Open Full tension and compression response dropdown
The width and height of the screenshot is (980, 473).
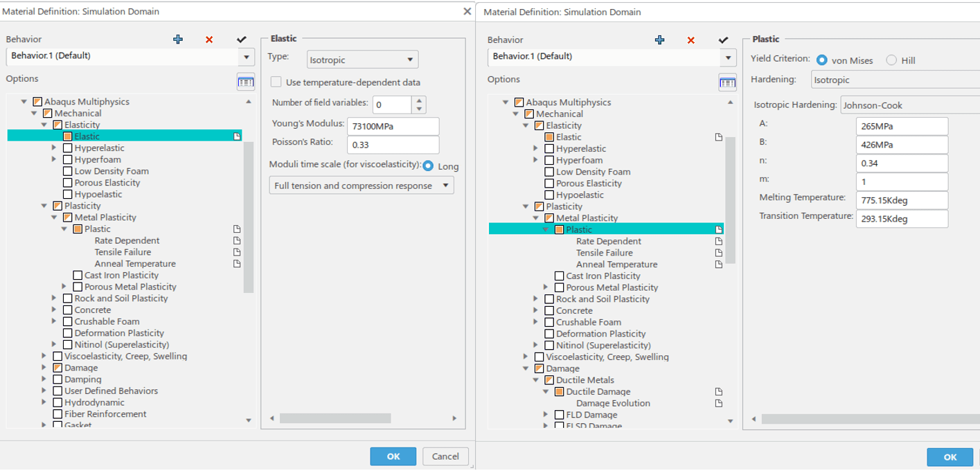[361, 186]
